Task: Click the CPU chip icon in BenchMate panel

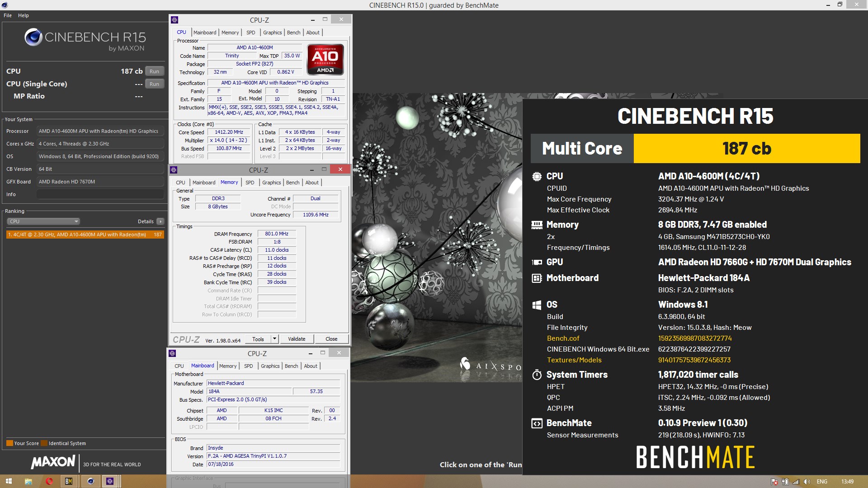Action: click(537, 177)
